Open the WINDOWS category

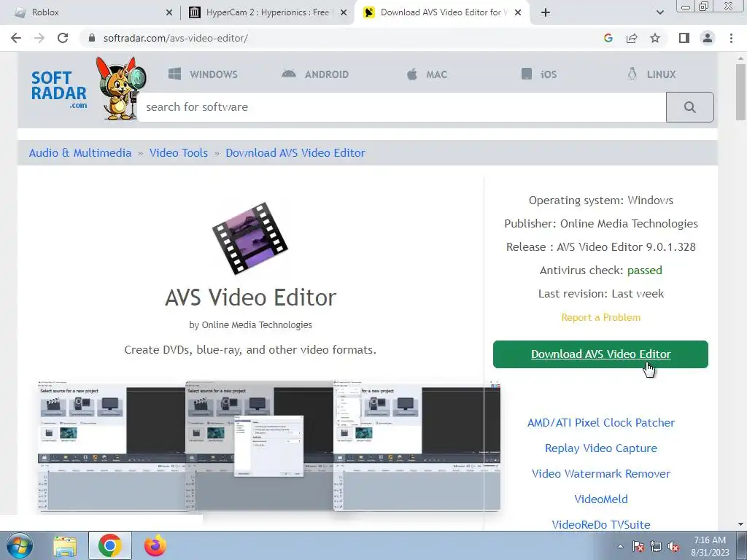pyautogui.click(x=203, y=74)
